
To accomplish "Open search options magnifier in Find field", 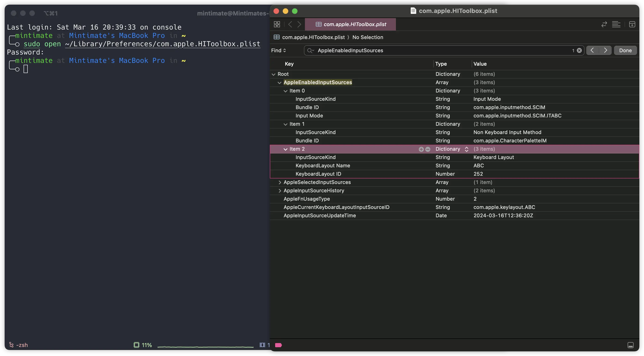I will pyautogui.click(x=310, y=50).
